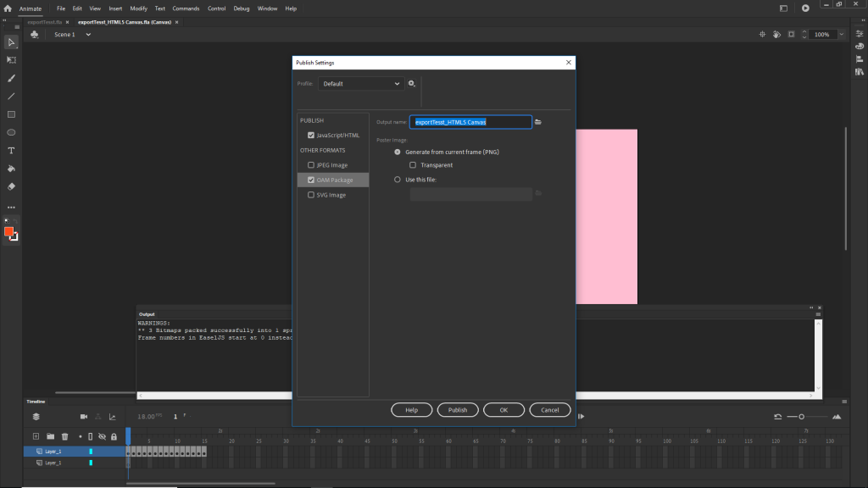Browse for output file with folder icon
The image size is (868, 488).
coord(538,122)
